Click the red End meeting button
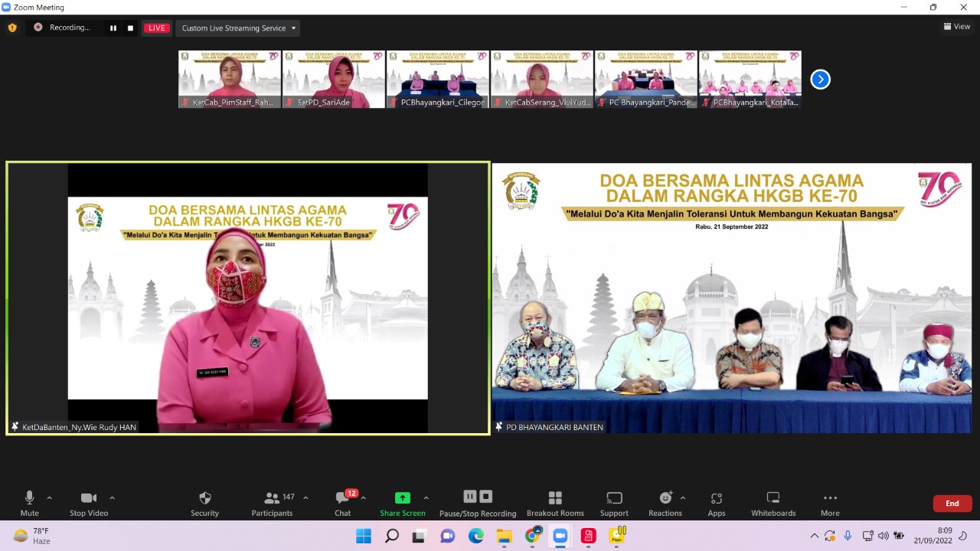 [x=952, y=504]
